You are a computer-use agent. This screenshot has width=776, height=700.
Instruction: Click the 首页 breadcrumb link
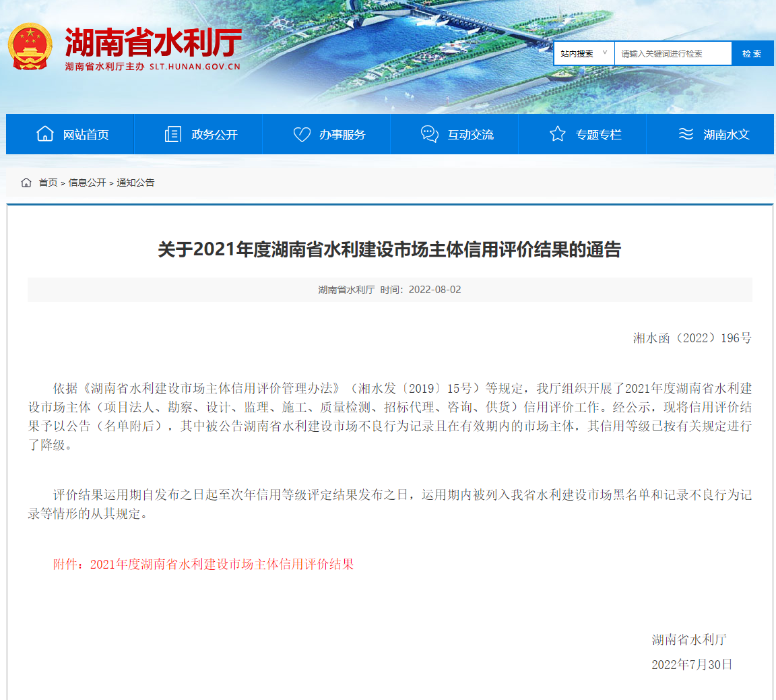click(x=48, y=183)
